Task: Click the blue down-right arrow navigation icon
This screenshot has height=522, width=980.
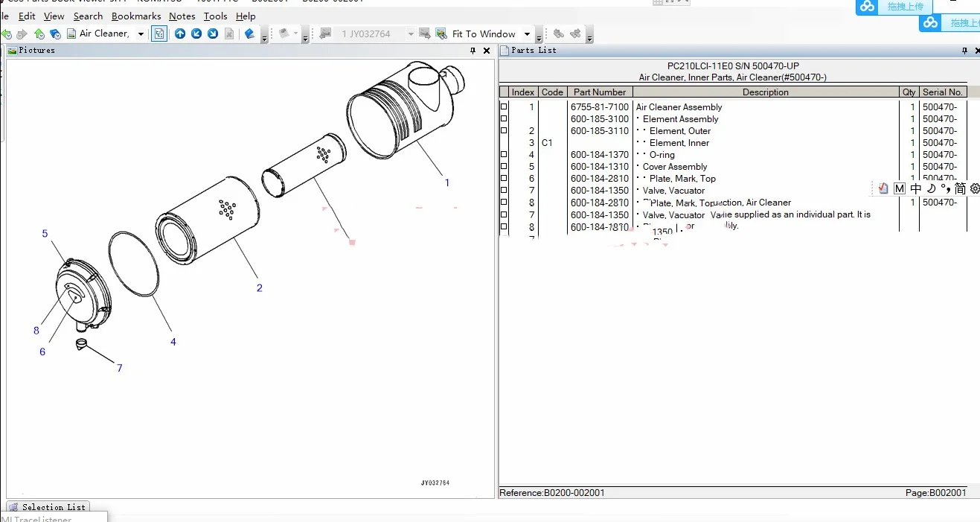Action: pyautogui.click(x=213, y=34)
